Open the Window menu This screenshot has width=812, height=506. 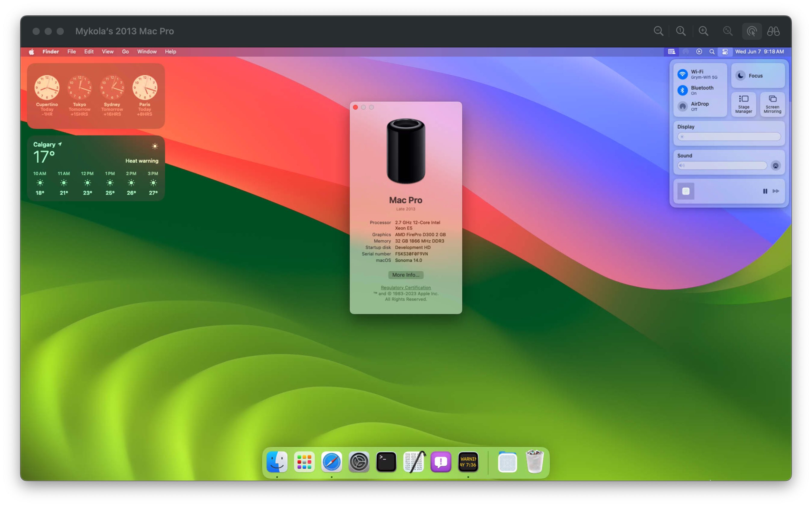point(147,52)
